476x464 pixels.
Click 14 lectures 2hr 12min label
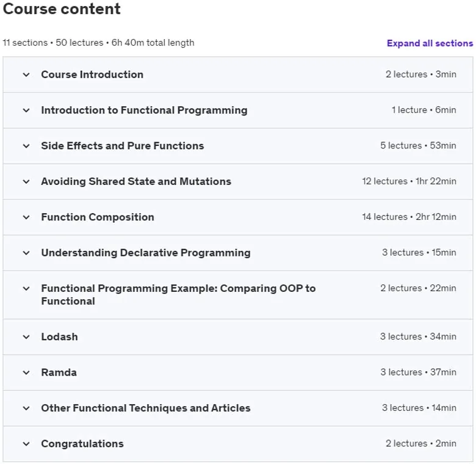tap(409, 217)
